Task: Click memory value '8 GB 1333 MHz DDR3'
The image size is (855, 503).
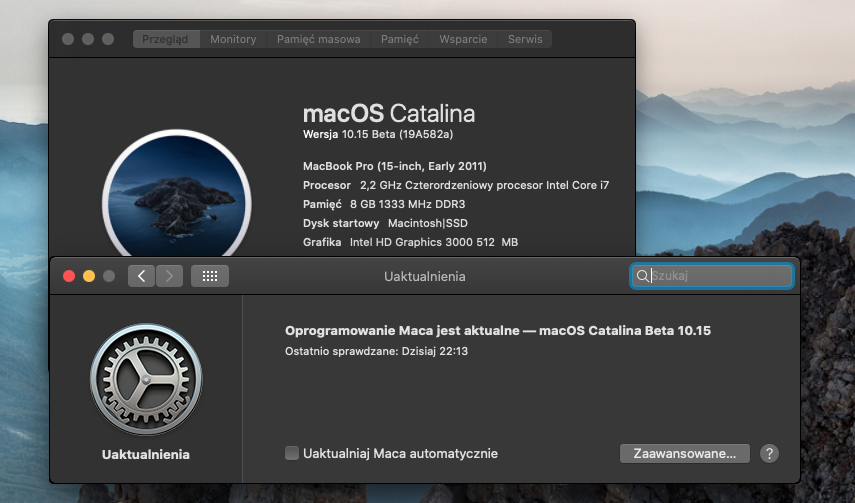Action: tap(407, 204)
